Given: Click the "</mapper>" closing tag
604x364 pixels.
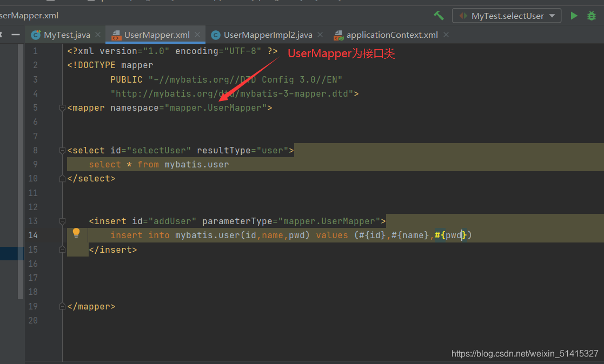Looking at the screenshot, I should 91,307.
